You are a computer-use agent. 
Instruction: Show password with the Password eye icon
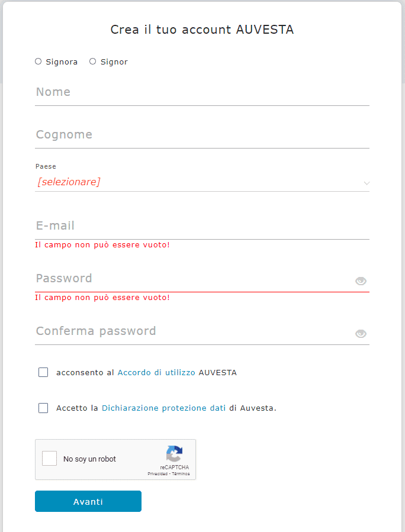(x=361, y=281)
